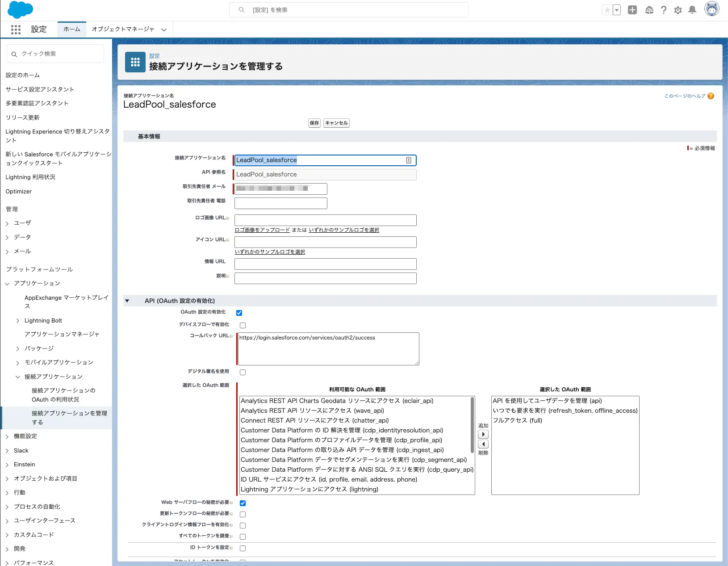Screen dimensions: 728x566
Task: Click the help icon next to 説明 label
Action: click(228, 276)
